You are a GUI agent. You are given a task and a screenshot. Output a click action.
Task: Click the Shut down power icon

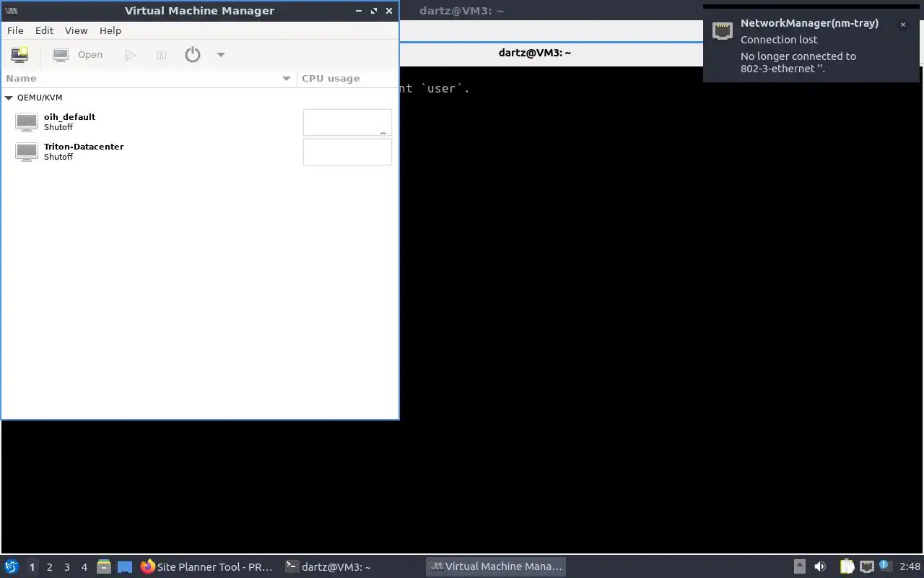click(x=193, y=54)
